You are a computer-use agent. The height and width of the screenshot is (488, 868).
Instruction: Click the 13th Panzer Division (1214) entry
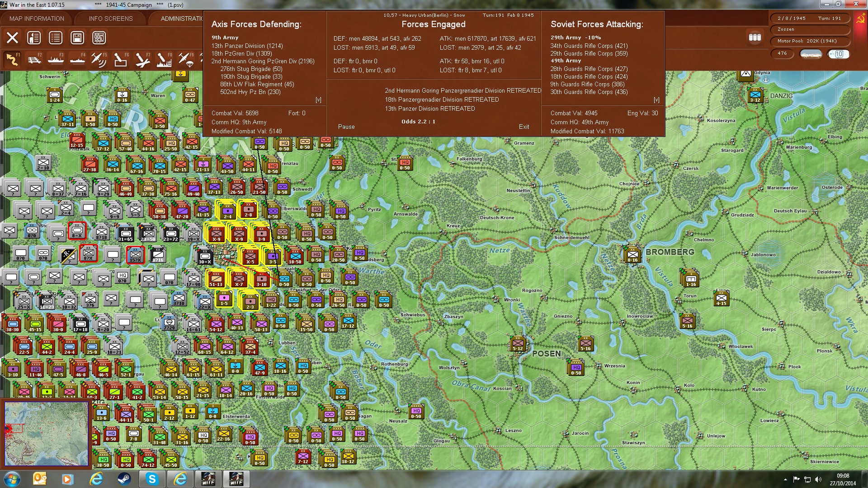[x=247, y=46]
